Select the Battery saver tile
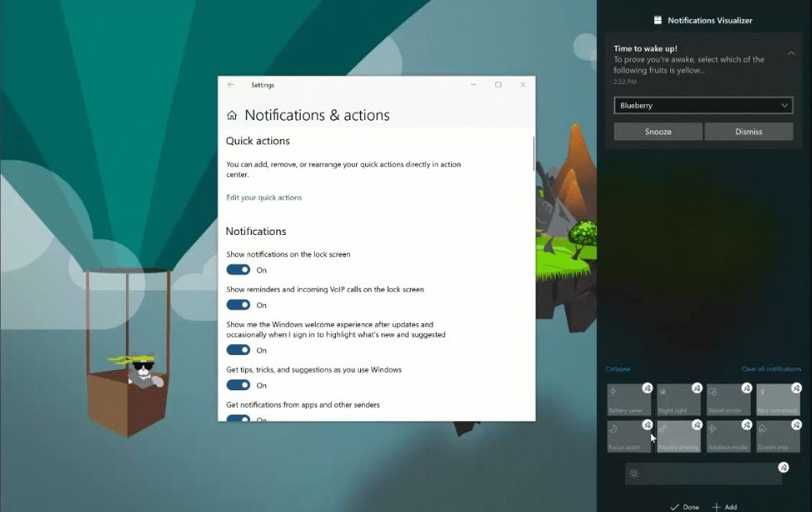812x512 pixels. (629, 400)
